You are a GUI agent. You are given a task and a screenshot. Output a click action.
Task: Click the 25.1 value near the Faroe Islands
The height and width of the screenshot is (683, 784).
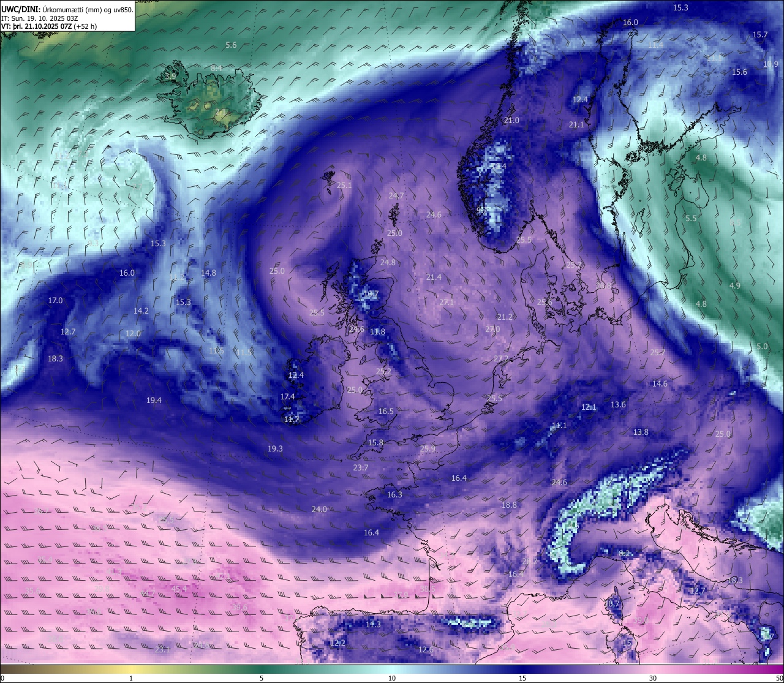pos(344,186)
